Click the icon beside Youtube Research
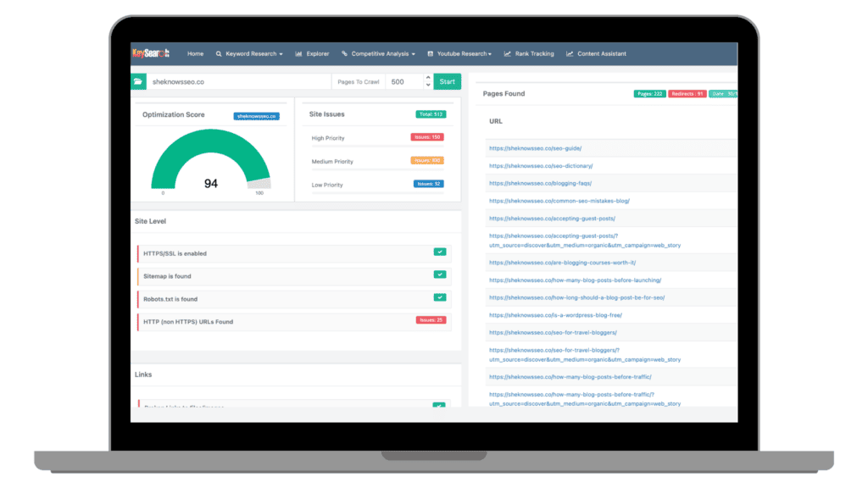The image size is (868, 488). click(430, 53)
